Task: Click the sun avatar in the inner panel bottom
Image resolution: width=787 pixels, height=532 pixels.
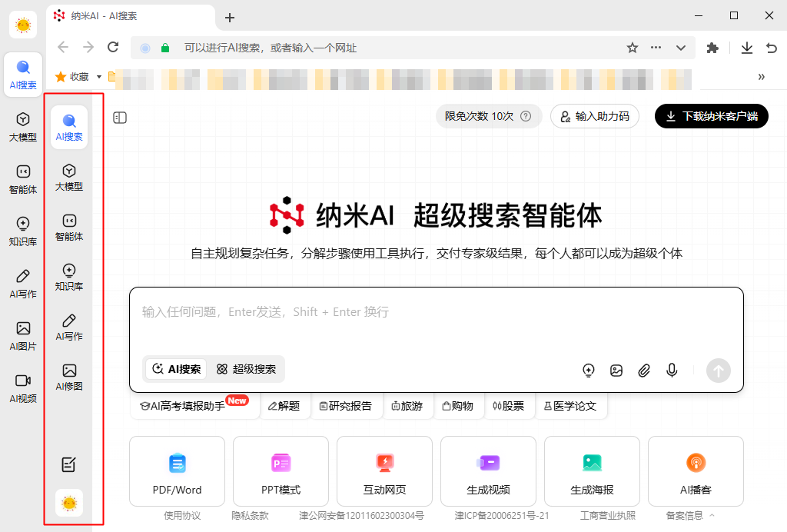Action: (69, 503)
